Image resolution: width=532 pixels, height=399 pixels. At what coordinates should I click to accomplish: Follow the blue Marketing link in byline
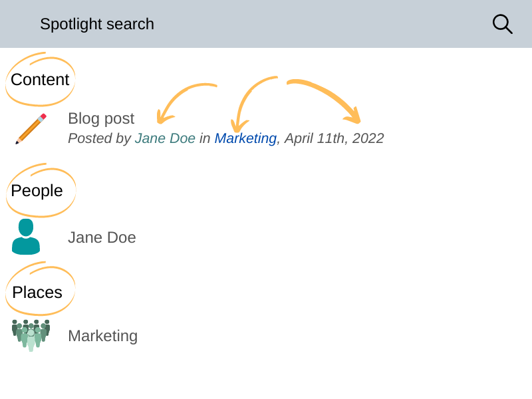click(x=245, y=138)
